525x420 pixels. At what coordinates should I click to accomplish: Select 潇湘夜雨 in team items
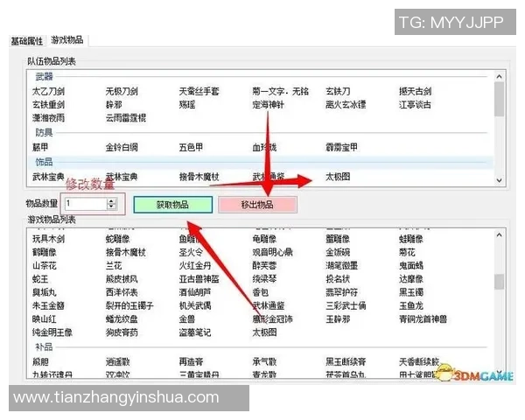tap(48, 118)
